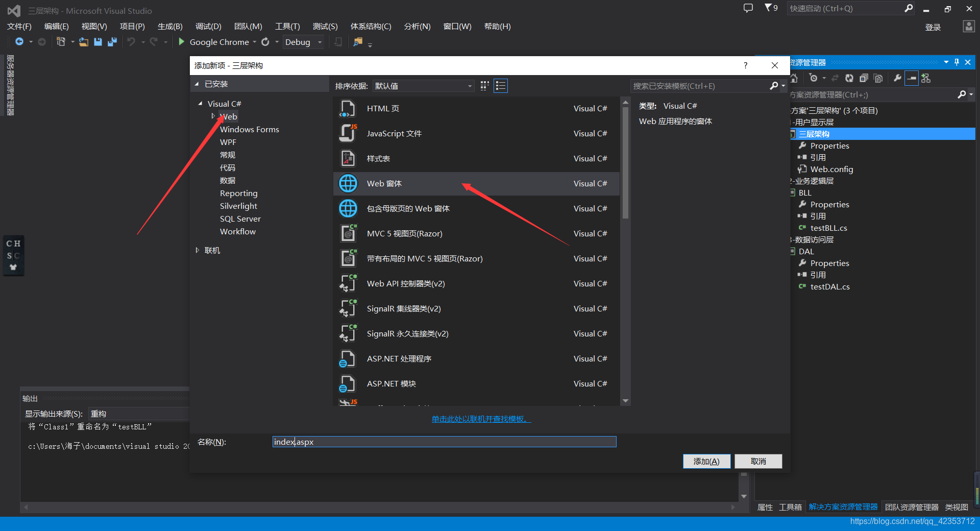
Task: Click the Open File folder toolbar icon
Action: click(x=84, y=42)
